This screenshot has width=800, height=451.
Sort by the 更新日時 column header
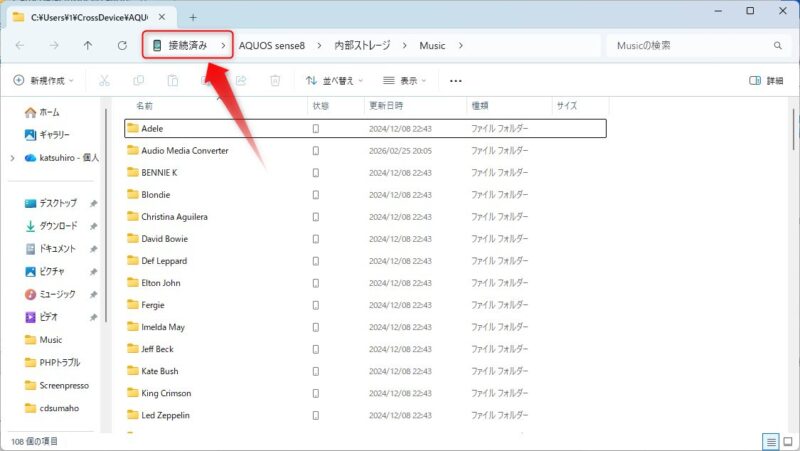point(386,105)
